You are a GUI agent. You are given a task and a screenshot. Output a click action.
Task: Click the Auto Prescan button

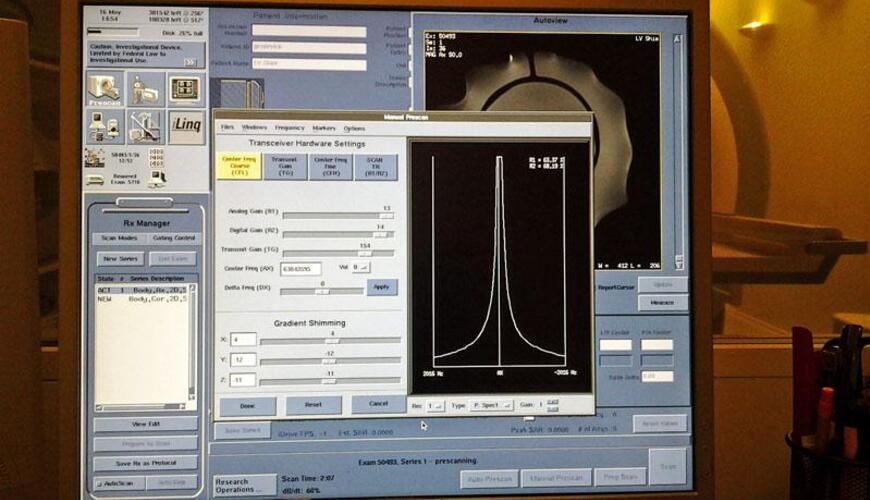[x=489, y=478]
